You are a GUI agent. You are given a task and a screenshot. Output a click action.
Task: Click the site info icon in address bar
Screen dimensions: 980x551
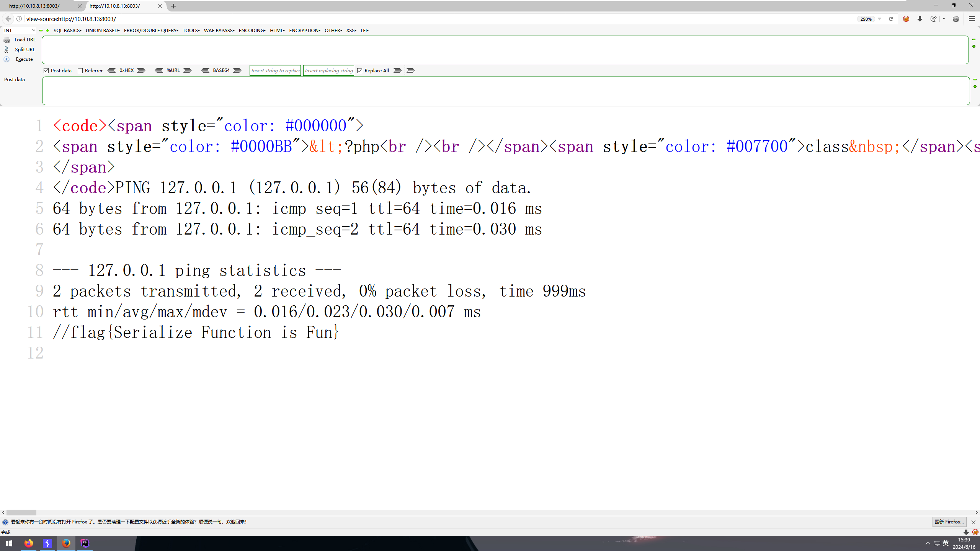19,19
